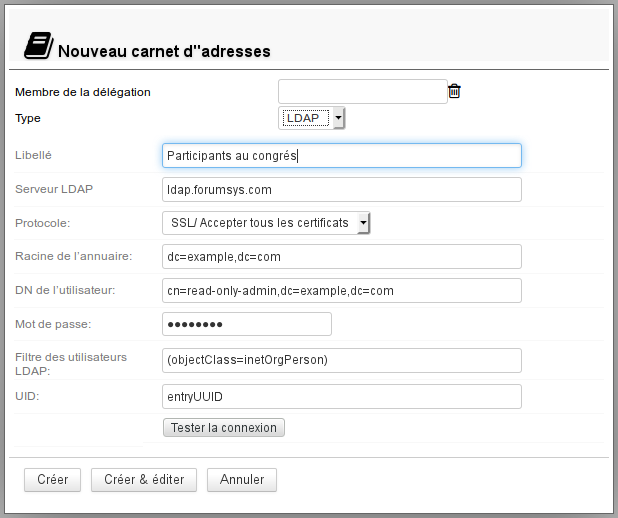Click the address book icon in header
Screen dimensions: 618x518
tap(39, 46)
